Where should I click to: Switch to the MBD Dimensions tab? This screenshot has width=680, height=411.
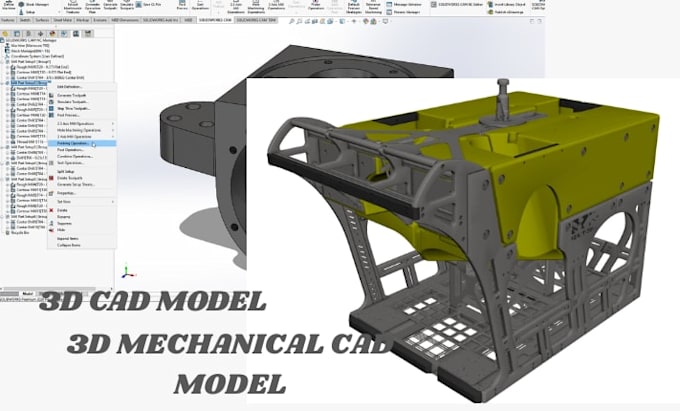coord(125,20)
